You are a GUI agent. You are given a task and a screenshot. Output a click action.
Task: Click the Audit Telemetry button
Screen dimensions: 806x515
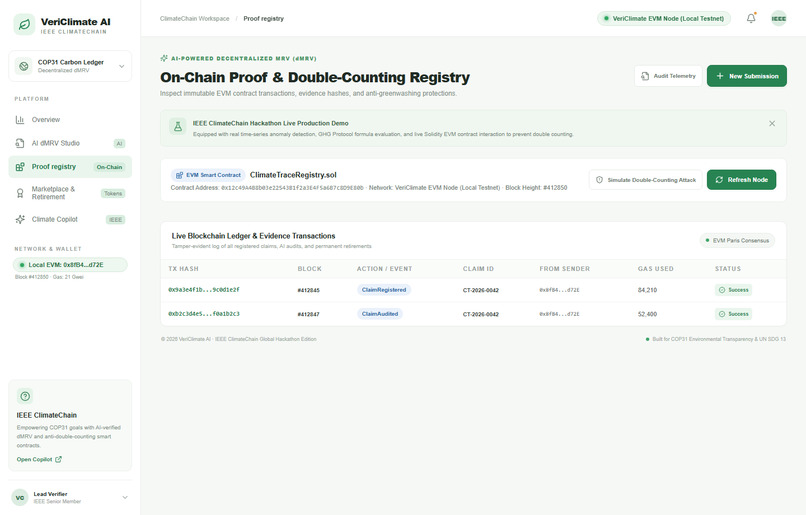click(668, 76)
